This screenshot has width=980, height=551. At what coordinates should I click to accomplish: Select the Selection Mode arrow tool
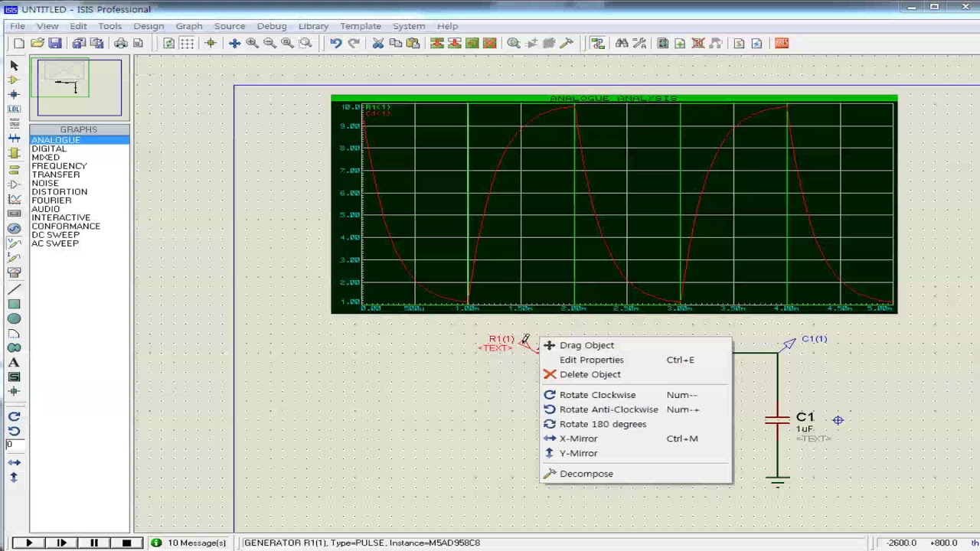(x=14, y=66)
